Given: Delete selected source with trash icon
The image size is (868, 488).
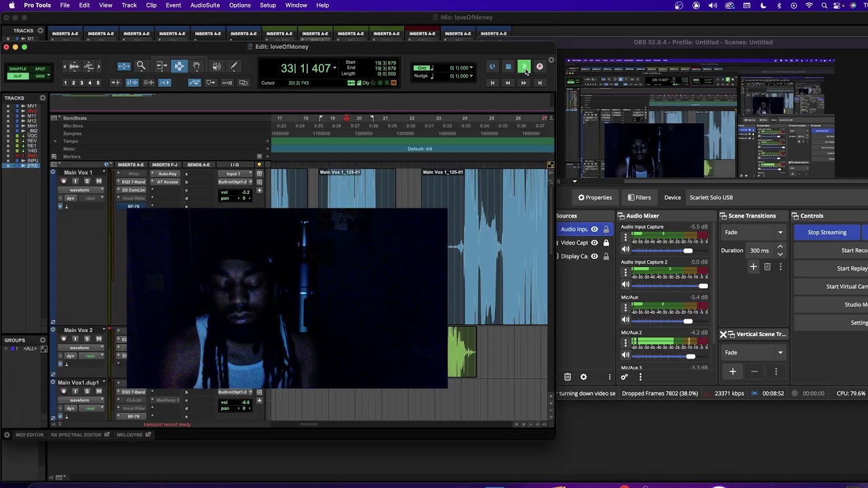Looking at the screenshot, I should point(568,377).
